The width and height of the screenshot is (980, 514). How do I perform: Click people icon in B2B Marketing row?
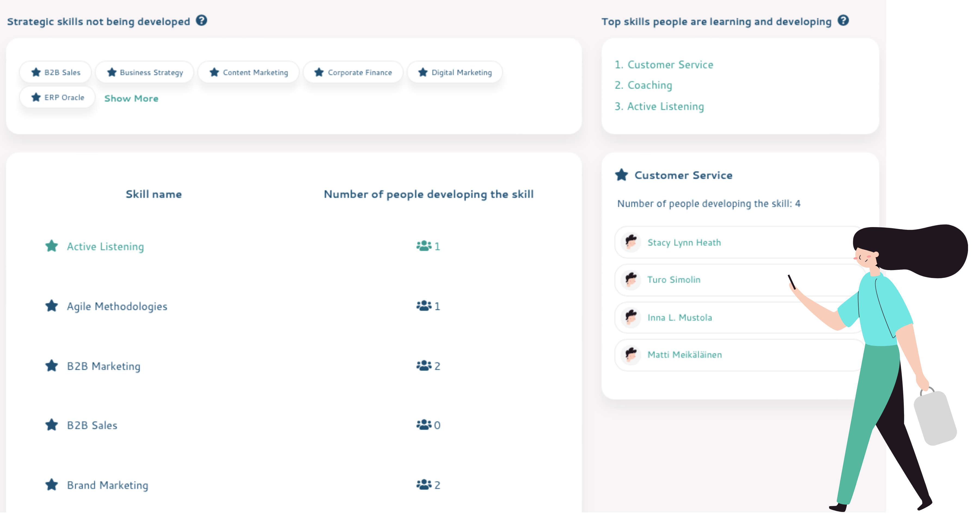pos(423,366)
